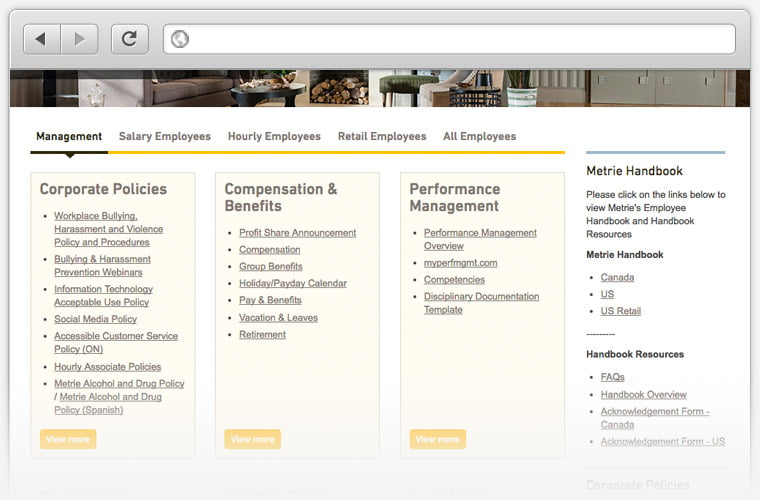Viewport: 760px width, 500px height.
Task: Open the Profit Share Announcement link
Action: (298, 233)
